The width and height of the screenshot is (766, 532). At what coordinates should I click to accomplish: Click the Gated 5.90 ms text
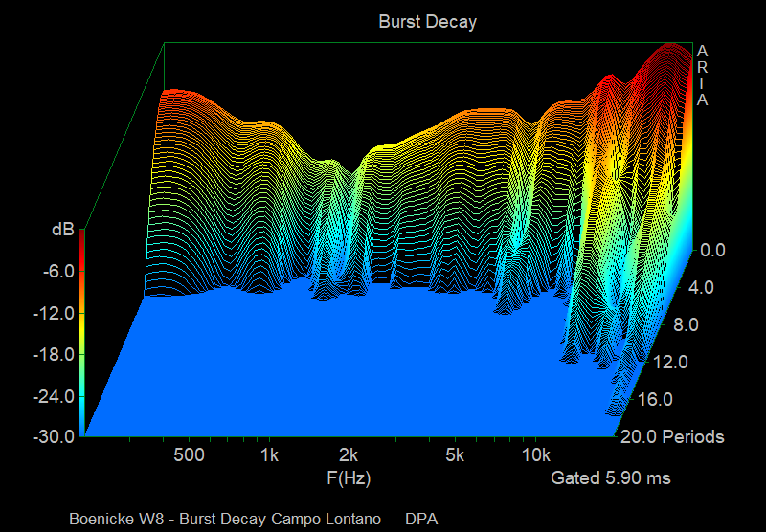coord(611,477)
